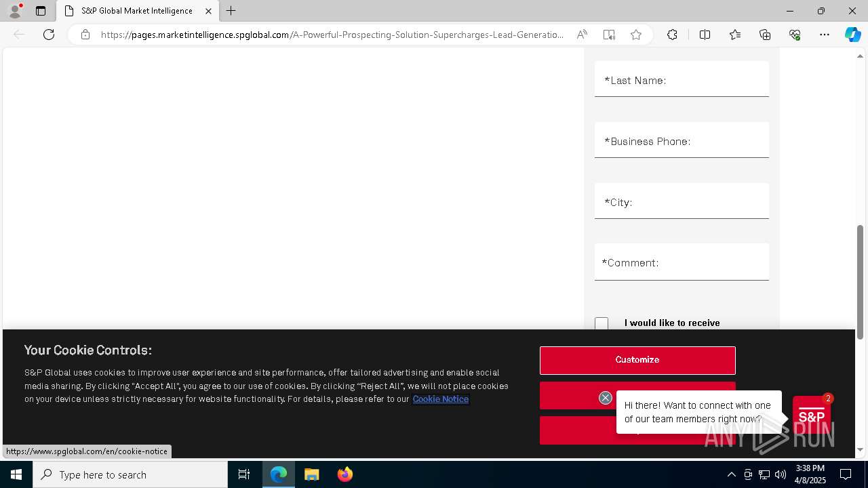868x488 pixels.
Task: Click the Business Phone field
Action: pos(682,140)
